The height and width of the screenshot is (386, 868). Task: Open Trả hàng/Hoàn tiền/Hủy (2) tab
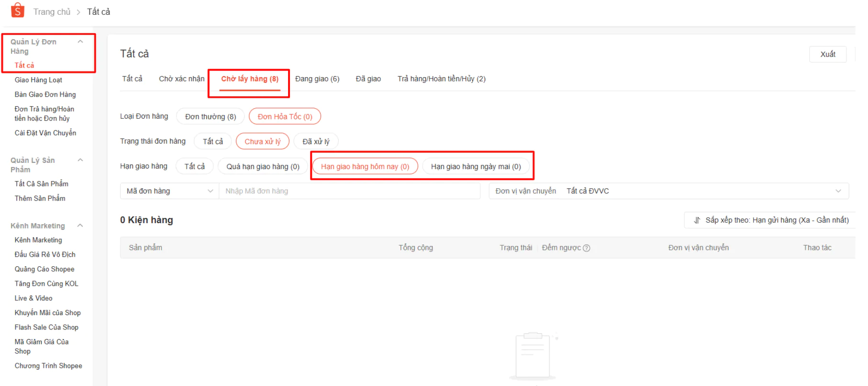tap(441, 79)
